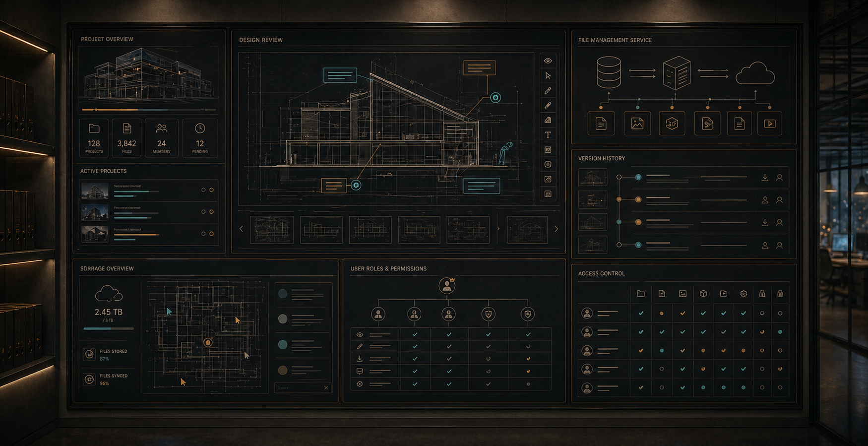This screenshot has width=868, height=446.
Task: Click the cloud icon in File Management Service
Action: coord(755,73)
